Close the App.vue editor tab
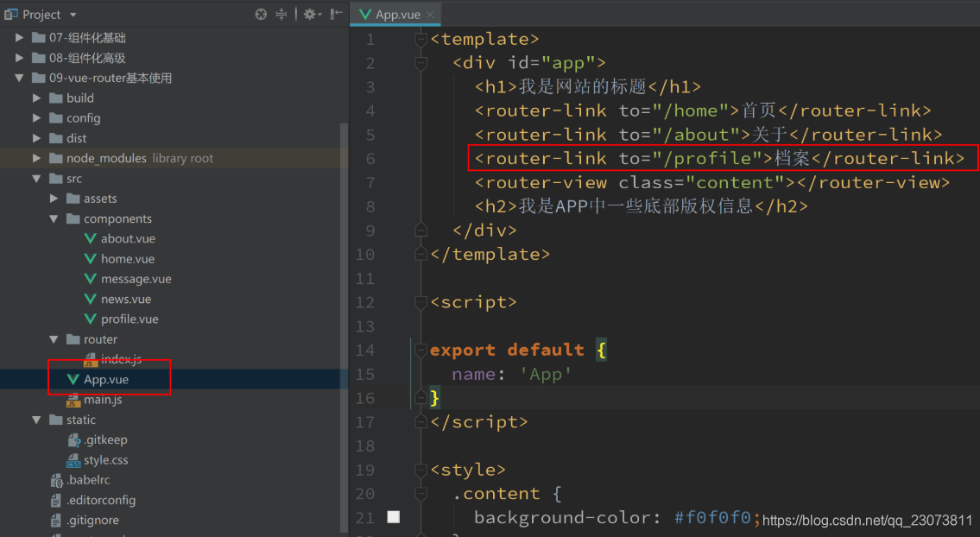The width and height of the screenshot is (980, 537). pyautogui.click(x=430, y=15)
